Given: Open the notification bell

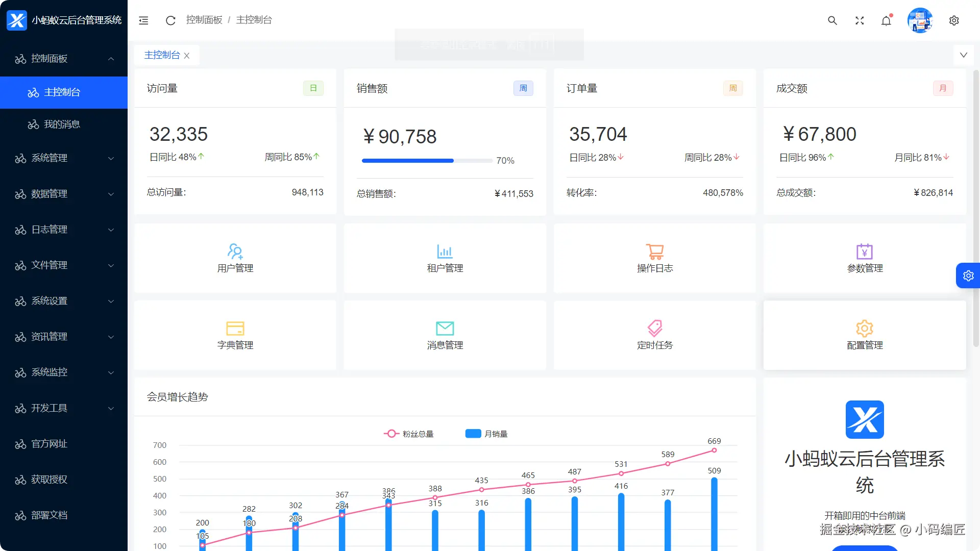Looking at the screenshot, I should coord(887,20).
